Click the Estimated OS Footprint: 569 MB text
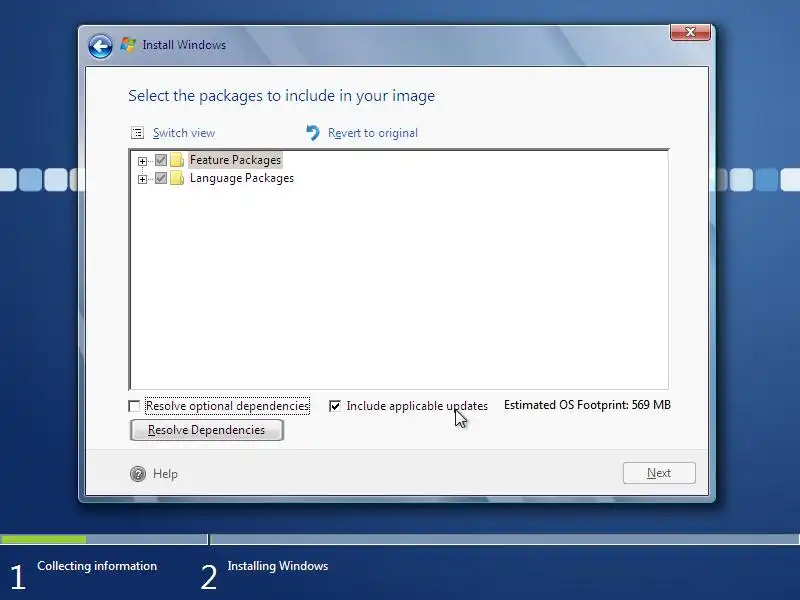Screen dimensions: 800x600 point(587,405)
